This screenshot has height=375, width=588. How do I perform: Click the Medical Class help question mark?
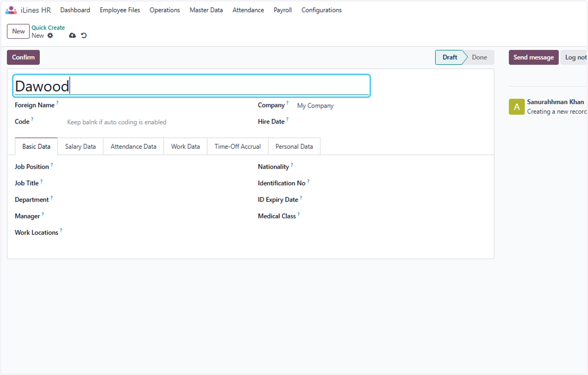point(298,214)
